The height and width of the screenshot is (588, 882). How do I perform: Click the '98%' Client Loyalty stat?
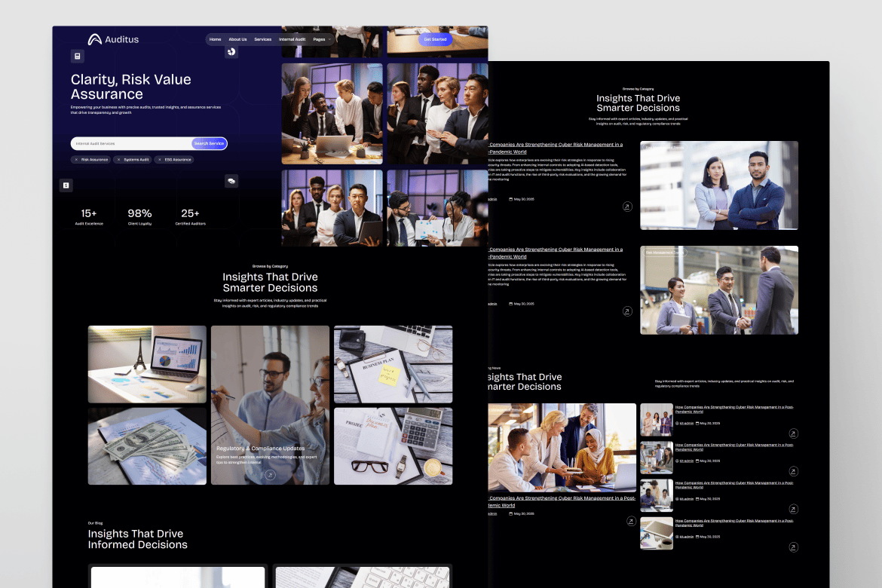click(139, 216)
